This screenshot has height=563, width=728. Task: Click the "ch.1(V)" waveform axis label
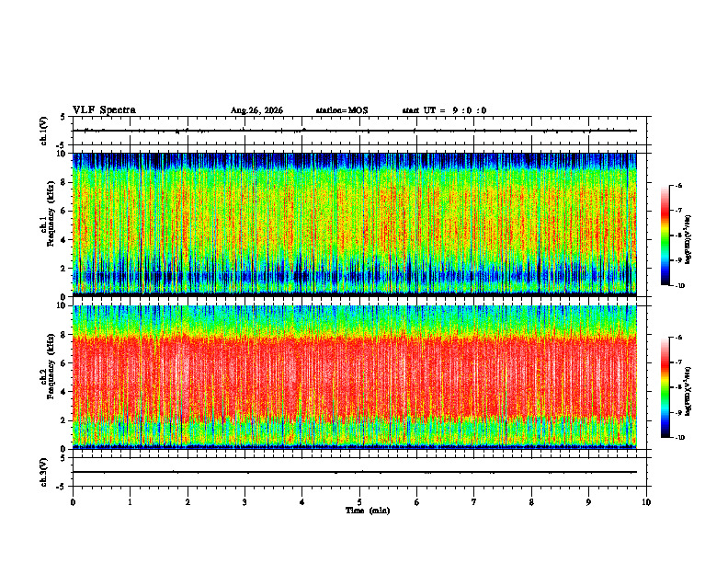tap(44, 131)
